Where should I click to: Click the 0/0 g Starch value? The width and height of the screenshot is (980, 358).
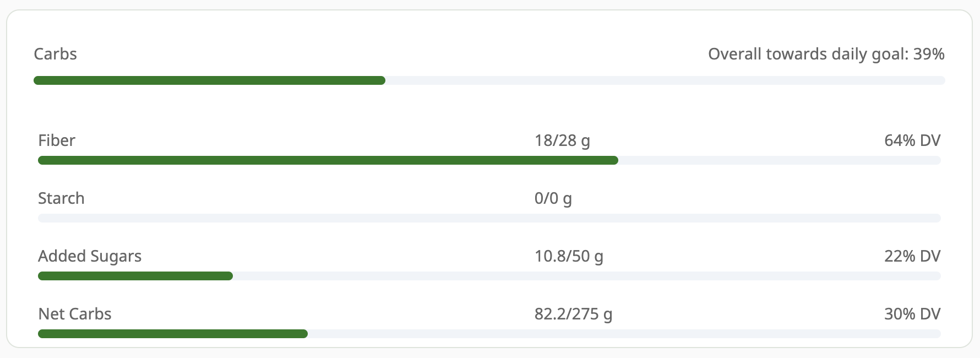click(x=553, y=198)
